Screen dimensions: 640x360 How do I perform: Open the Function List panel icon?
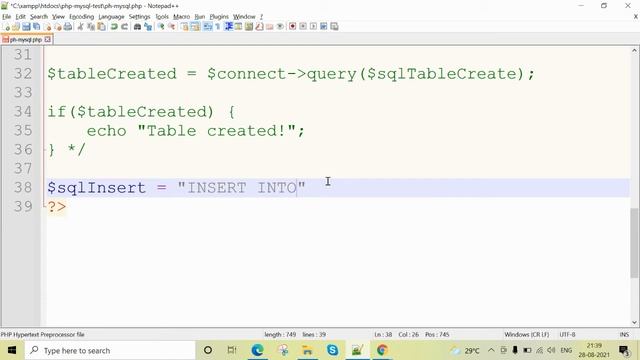(x=259, y=27)
